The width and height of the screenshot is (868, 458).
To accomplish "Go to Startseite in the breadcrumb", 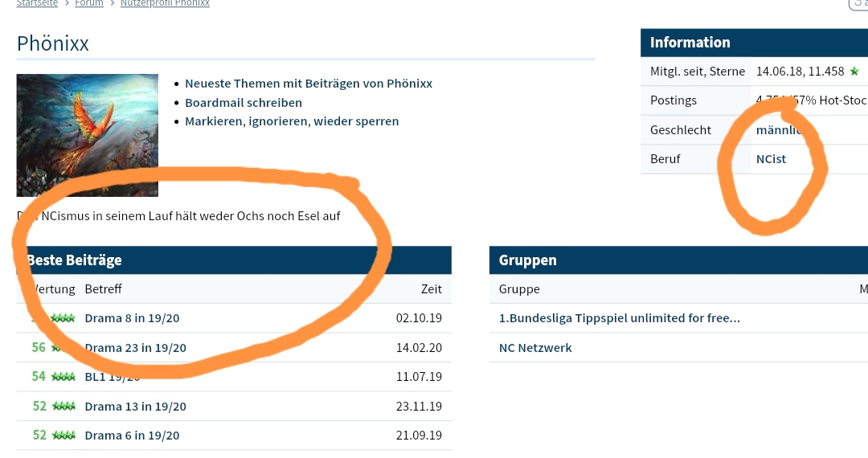I will click(37, 3).
